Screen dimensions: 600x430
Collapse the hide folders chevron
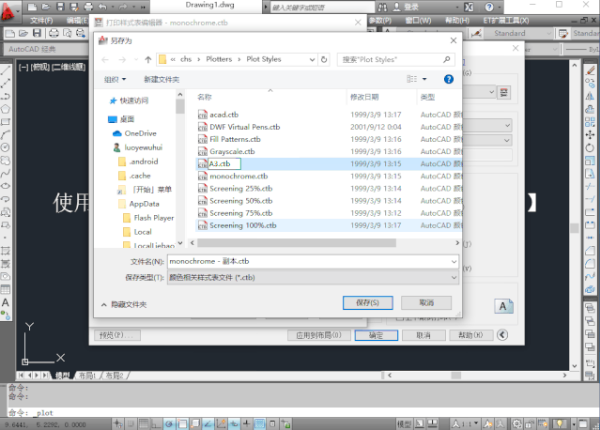tap(104, 305)
